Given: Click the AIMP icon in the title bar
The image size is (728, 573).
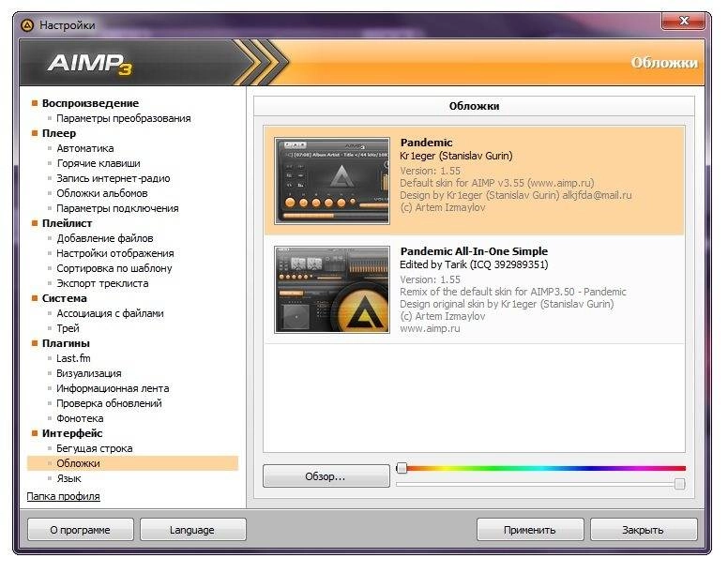Looking at the screenshot, I should click(x=27, y=25).
